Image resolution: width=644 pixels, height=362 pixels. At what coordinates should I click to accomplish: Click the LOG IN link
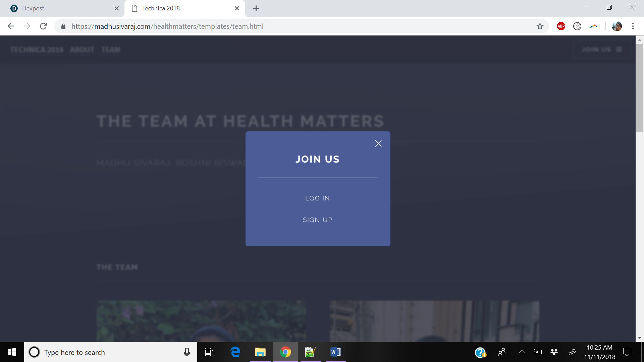click(x=317, y=198)
